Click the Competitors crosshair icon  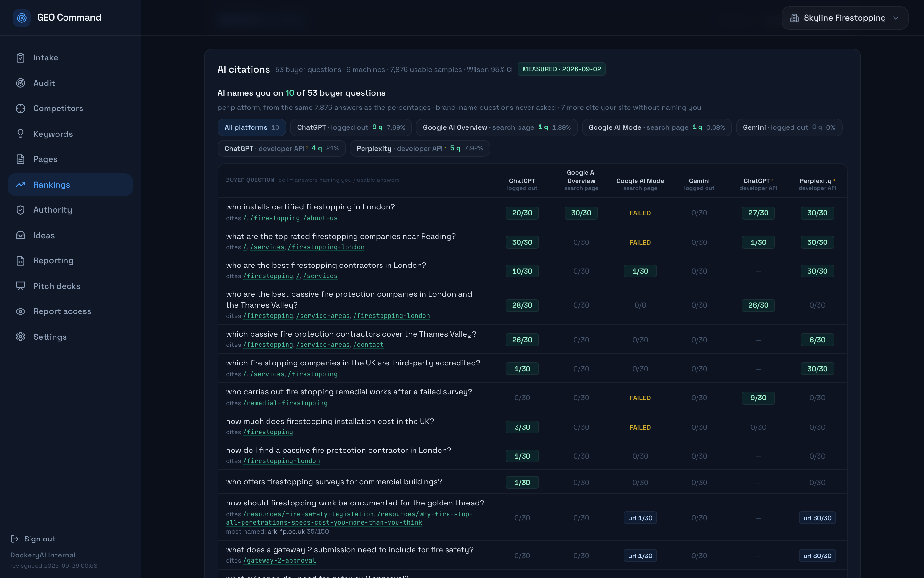click(21, 109)
